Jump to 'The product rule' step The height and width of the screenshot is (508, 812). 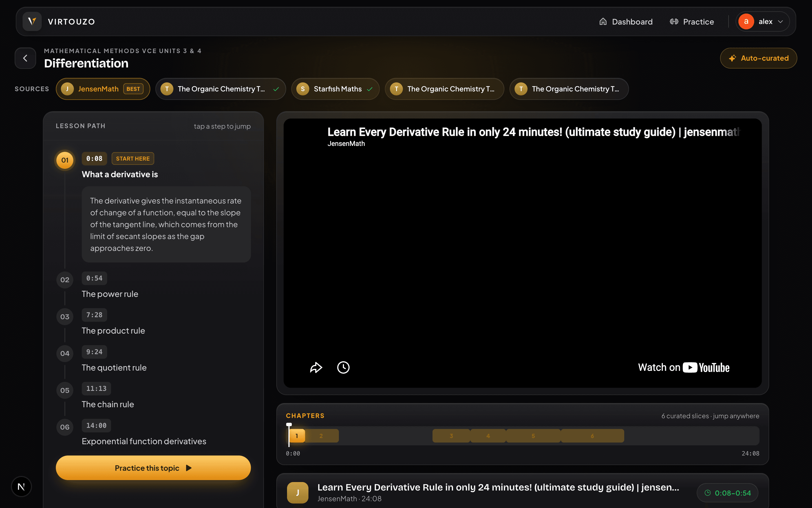click(113, 330)
